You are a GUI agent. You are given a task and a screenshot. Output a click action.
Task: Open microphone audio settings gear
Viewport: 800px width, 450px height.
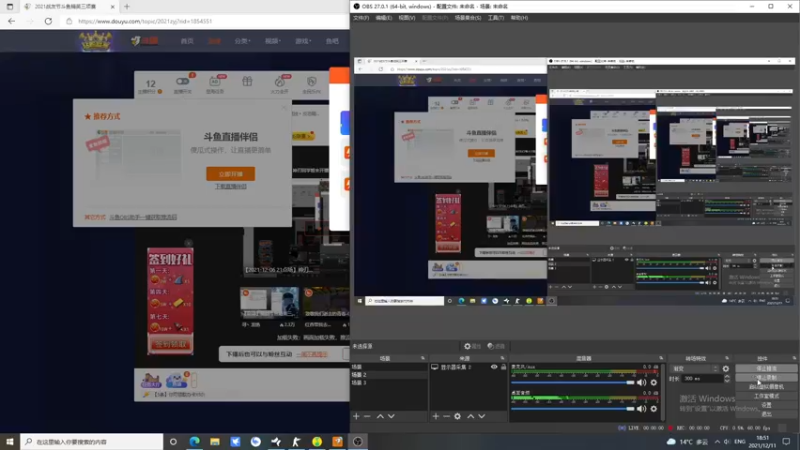654,382
